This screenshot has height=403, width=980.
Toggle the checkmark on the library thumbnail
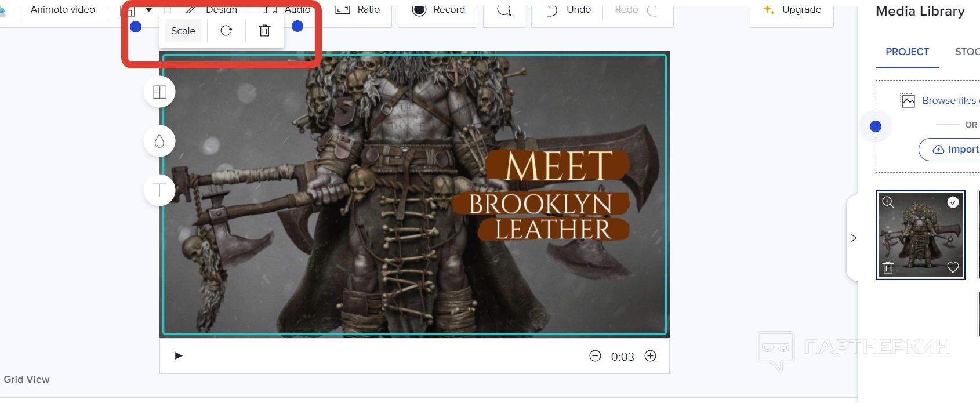(x=953, y=202)
